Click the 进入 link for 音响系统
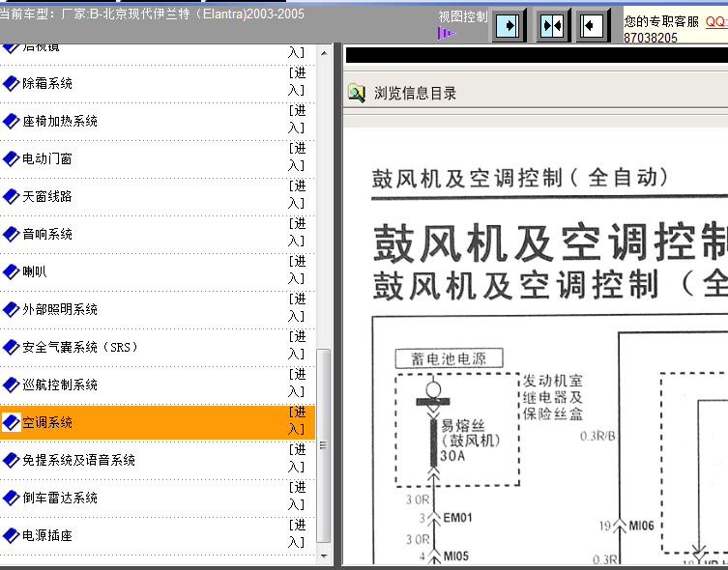This screenshot has width=728, height=570. pyautogui.click(x=297, y=233)
